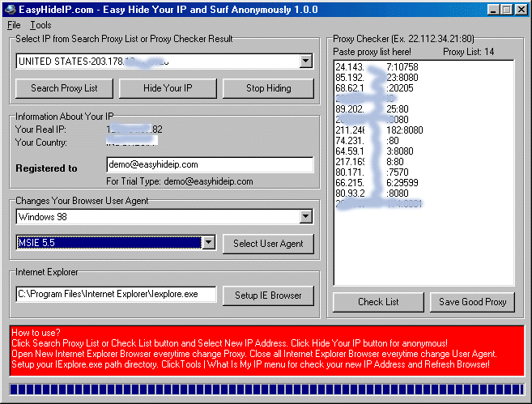Click the Save Good Proxy button

point(472,302)
